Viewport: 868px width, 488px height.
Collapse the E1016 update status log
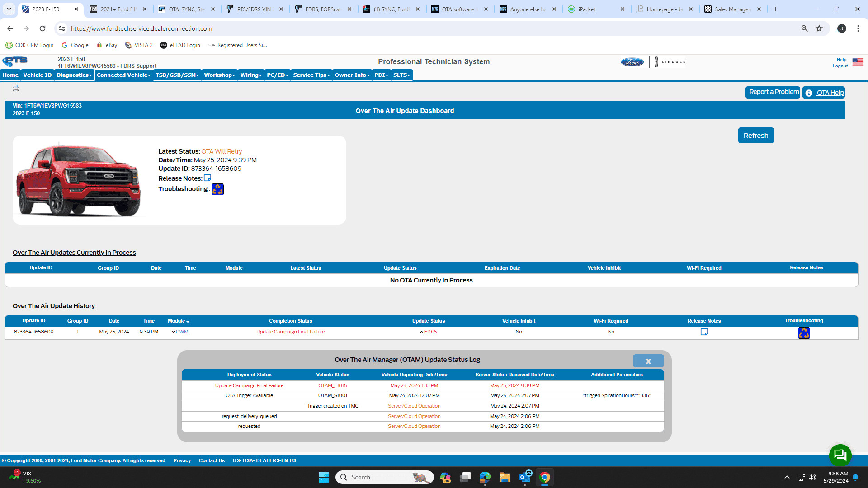coord(429,332)
